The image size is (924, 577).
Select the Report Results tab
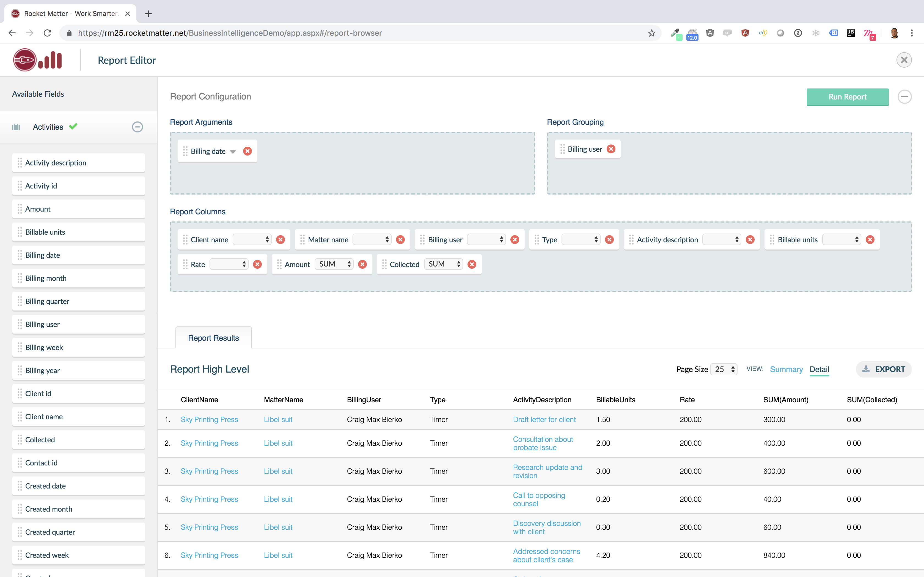pos(213,337)
